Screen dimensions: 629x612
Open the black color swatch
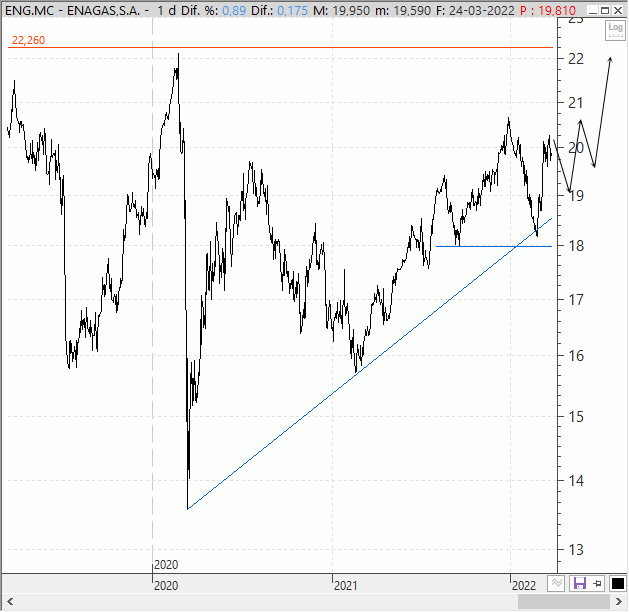coord(617,583)
